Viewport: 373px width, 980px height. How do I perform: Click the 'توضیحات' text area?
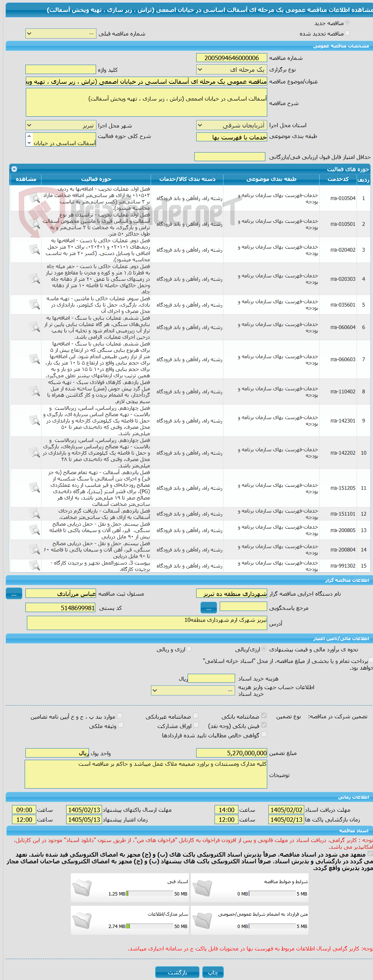146,774
